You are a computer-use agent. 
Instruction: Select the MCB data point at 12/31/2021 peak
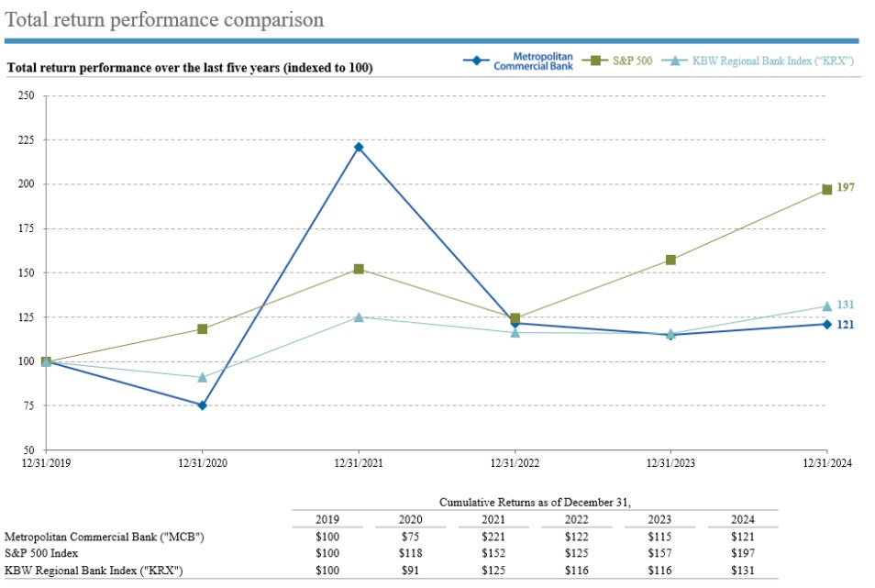pyautogui.click(x=359, y=148)
